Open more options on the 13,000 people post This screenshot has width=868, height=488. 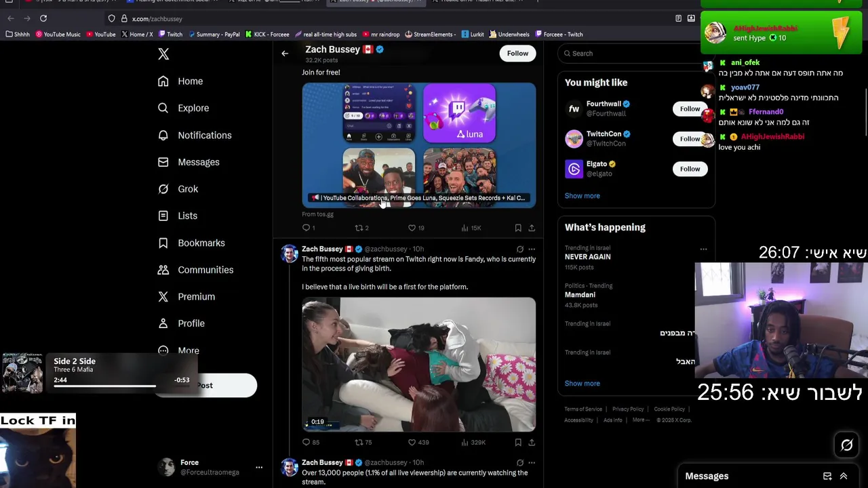click(x=532, y=462)
